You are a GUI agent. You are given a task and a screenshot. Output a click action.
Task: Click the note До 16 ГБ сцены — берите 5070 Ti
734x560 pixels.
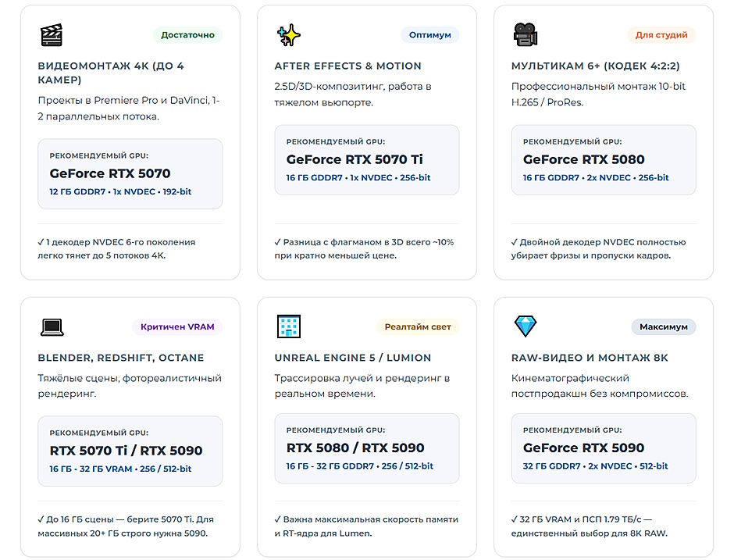(x=126, y=526)
